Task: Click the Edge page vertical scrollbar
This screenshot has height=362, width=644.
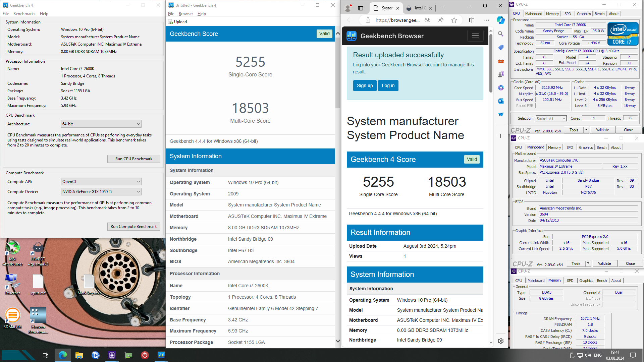Action: pos(491,63)
